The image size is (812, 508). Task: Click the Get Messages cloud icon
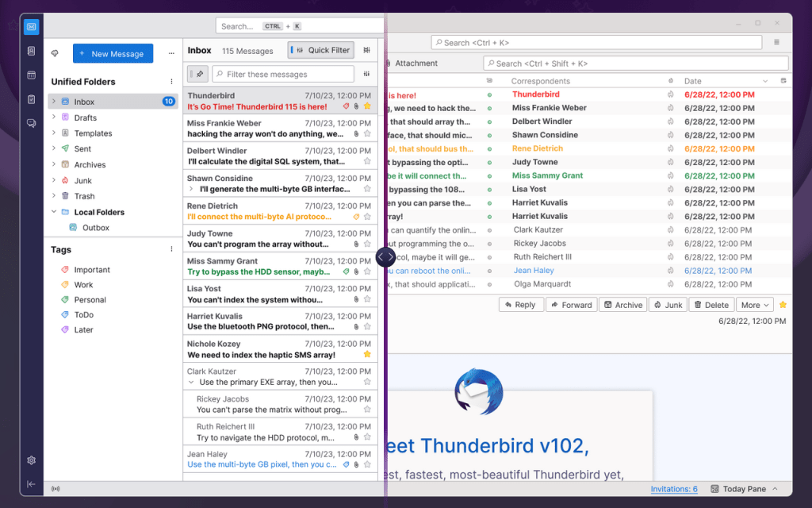[x=55, y=53]
